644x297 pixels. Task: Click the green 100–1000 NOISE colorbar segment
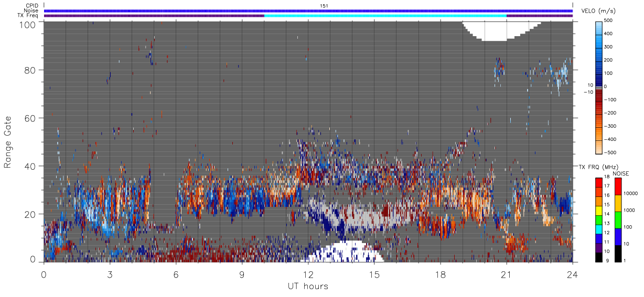pyautogui.click(x=618, y=219)
